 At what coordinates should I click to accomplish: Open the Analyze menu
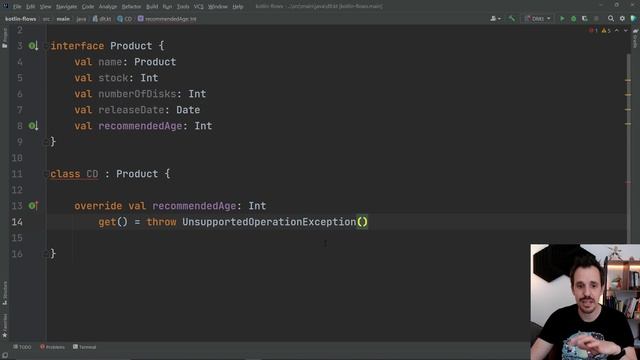pos(108,7)
